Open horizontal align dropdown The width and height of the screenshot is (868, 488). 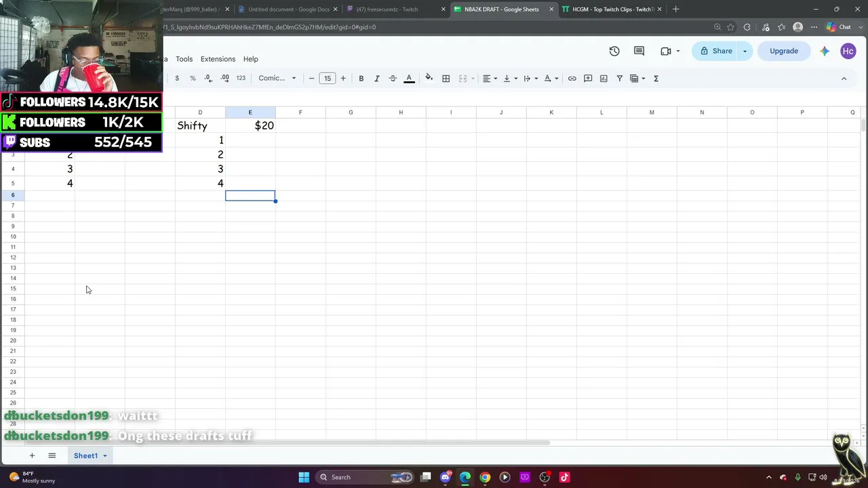click(x=490, y=79)
